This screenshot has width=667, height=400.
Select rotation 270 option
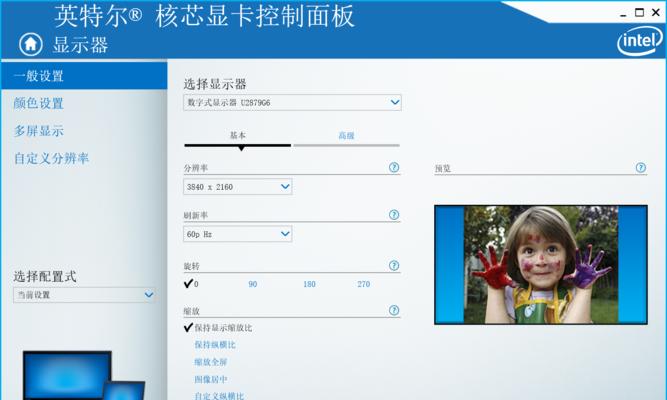(364, 284)
